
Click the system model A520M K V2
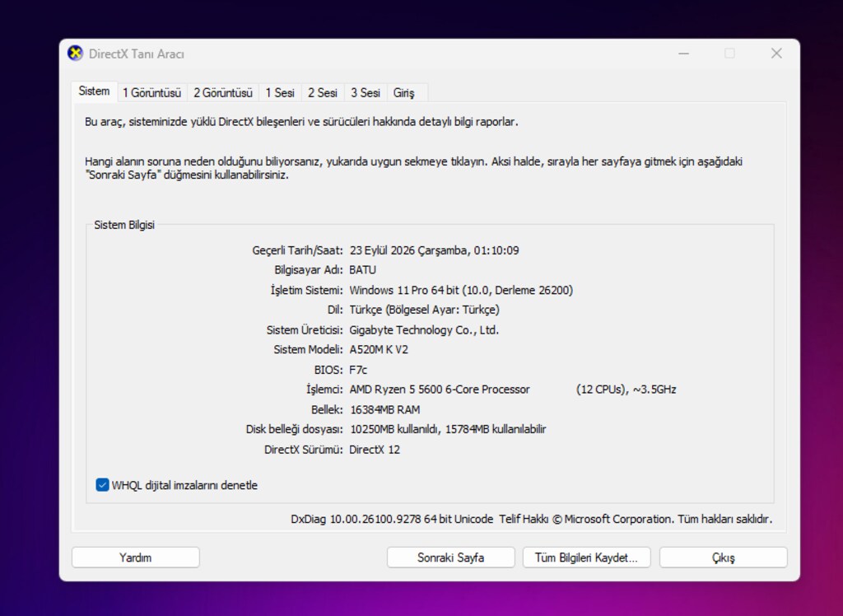379,350
